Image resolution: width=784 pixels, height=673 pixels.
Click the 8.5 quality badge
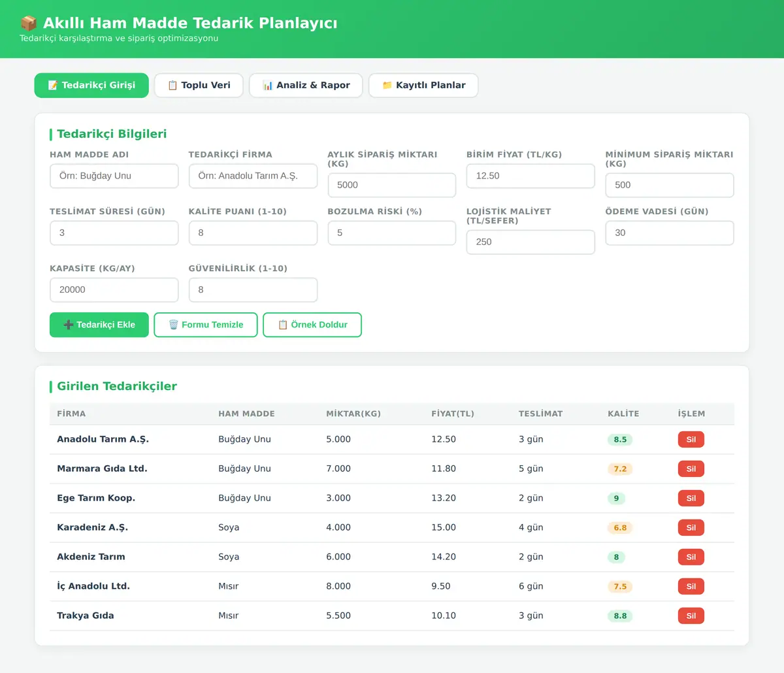(x=620, y=440)
